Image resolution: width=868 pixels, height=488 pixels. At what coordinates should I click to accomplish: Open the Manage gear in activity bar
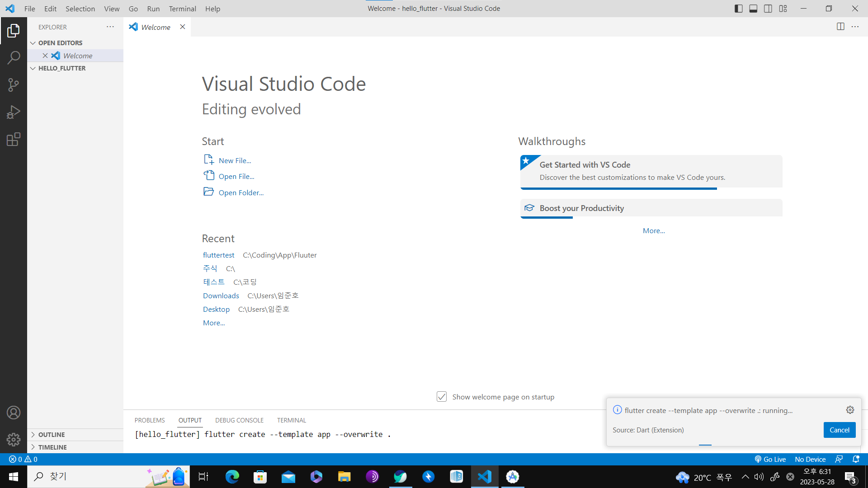tap(14, 440)
